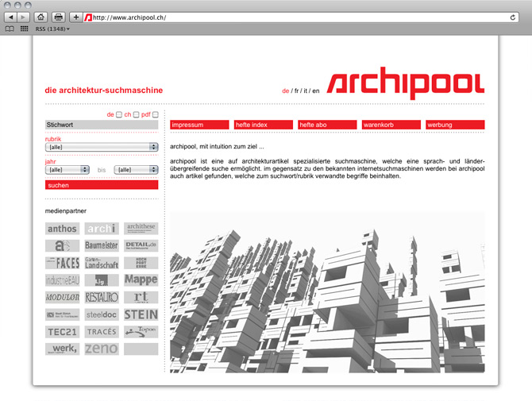Open the MODULØR partner logo
The image size is (532, 401).
[x=62, y=298]
